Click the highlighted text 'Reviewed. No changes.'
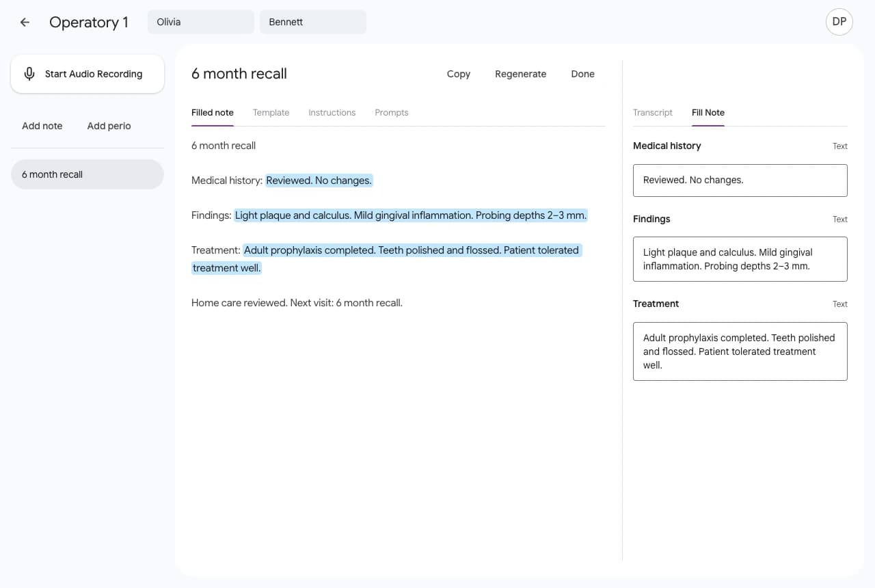The height and width of the screenshot is (588, 875). point(319,181)
